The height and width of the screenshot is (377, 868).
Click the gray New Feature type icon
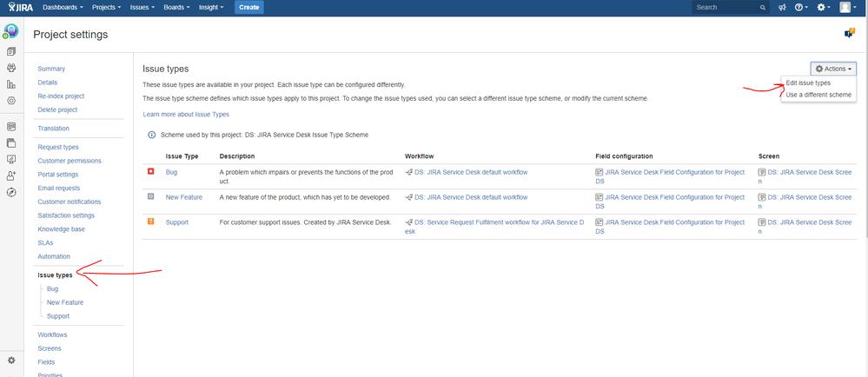pos(151,196)
